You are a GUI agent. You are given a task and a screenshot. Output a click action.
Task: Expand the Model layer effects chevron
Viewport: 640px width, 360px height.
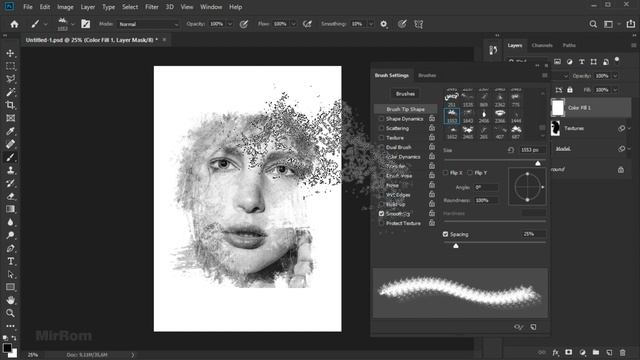[x=629, y=149]
